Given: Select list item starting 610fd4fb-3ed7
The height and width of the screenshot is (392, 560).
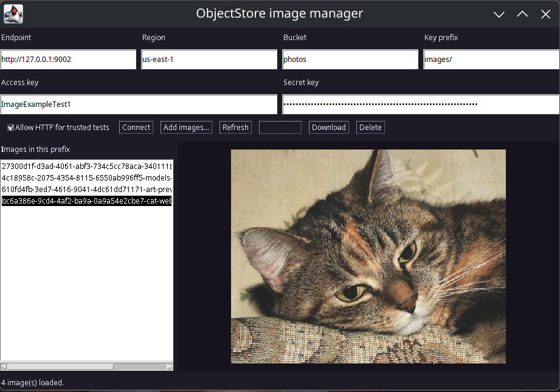Looking at the screenshot, I should pos(86,189).
